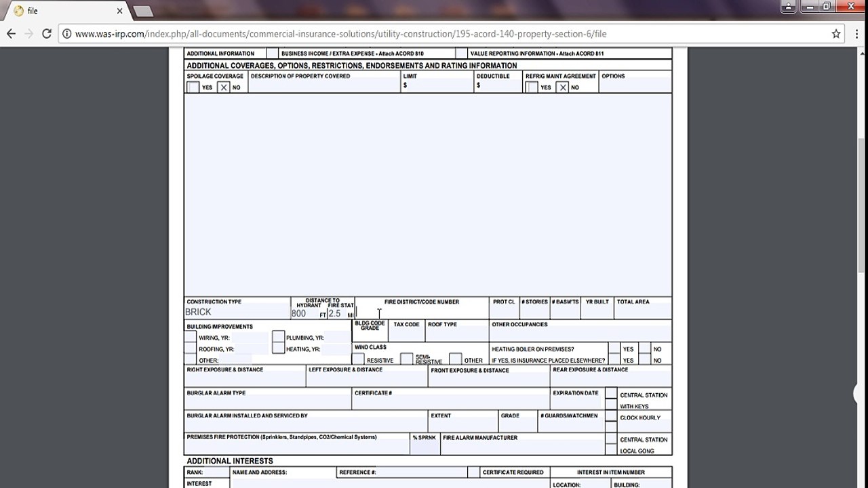
Task: Check Refrig Maint Agreement YES box
Action: pos(532,87)
